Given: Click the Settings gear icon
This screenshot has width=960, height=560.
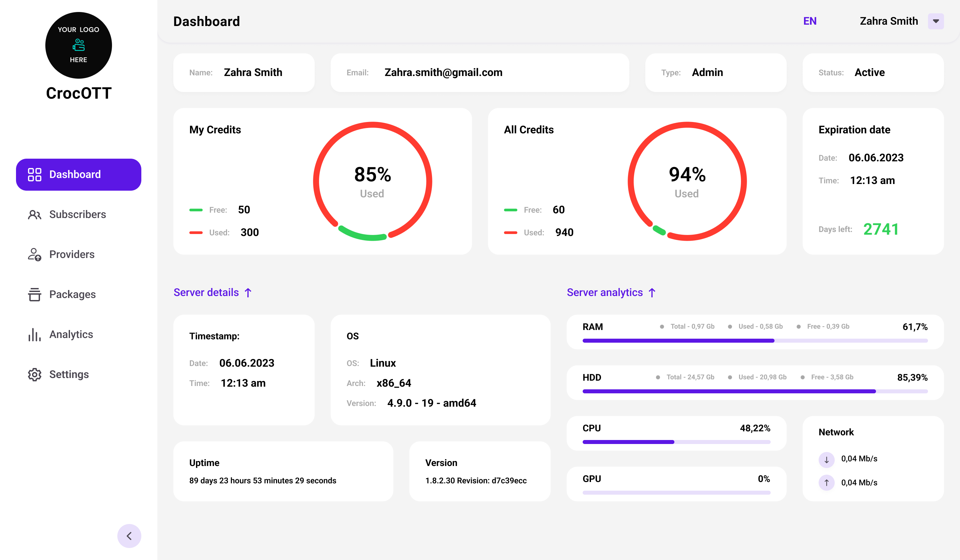Looking at the screenshot, I should 34,374.
